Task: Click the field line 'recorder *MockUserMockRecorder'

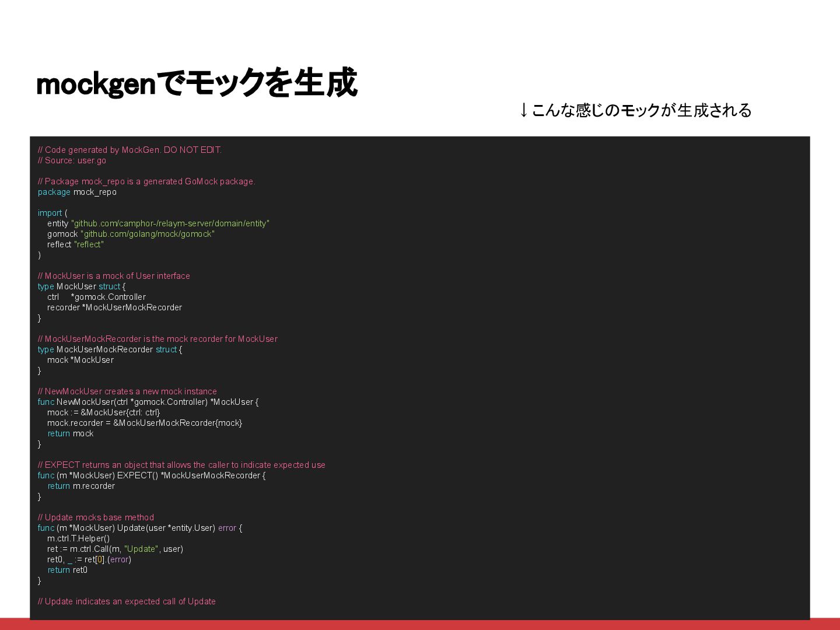Action: [114, 307]
